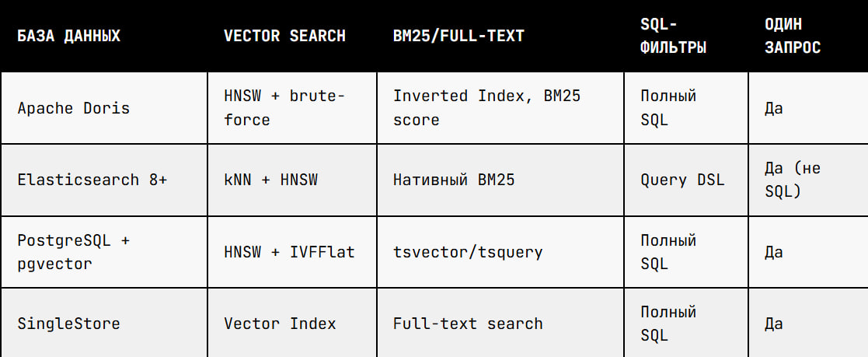This screenshot has width=868, height=357.
Task: Click the Inverted Index, BM25 score cell
Action: [500, 108]
